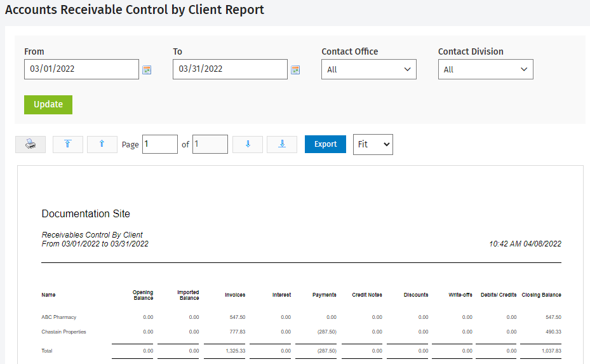Go to next page of report
This screenshot has width=590, height=364.
pyautogui.click(x=248, y=145)
